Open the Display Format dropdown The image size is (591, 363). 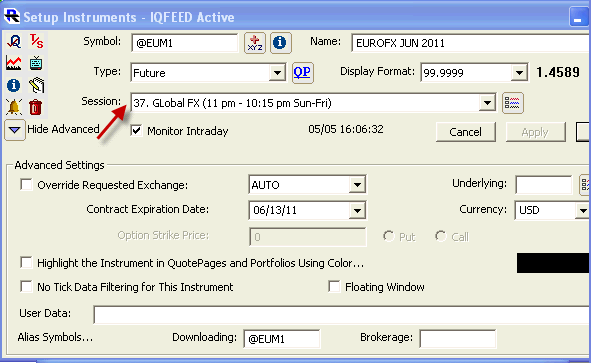519,73
